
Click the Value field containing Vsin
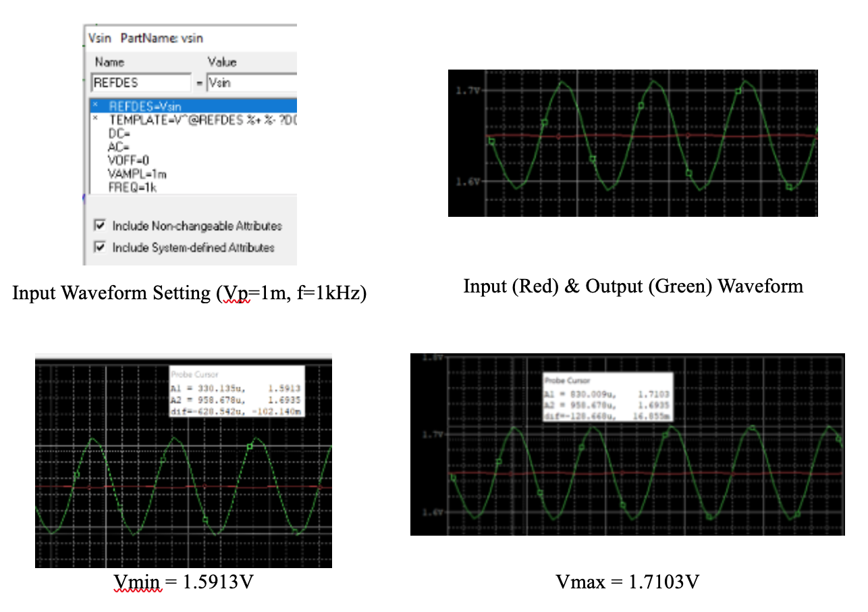[x=251, y=83]
